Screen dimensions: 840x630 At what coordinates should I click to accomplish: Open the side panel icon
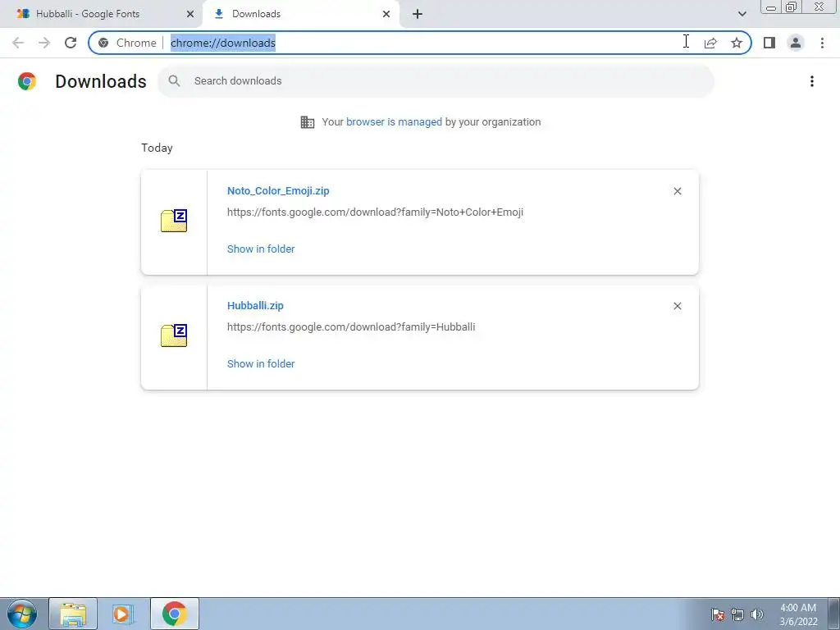pyautogui.click(x=769, y=43)
